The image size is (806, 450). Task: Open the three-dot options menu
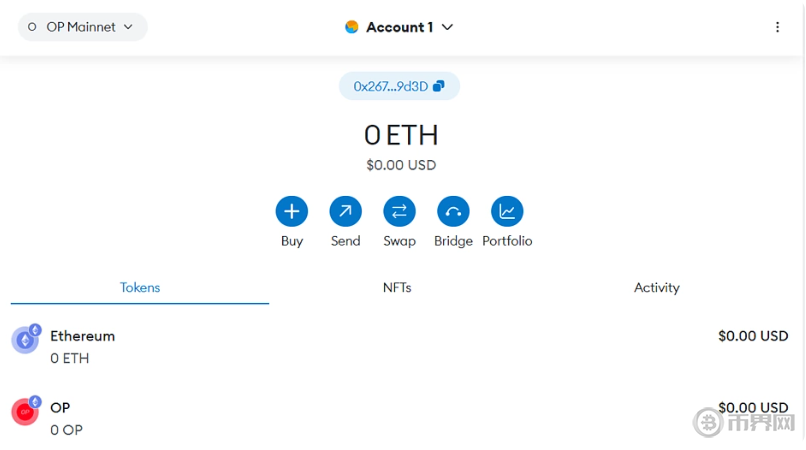(x=777, y=27)
